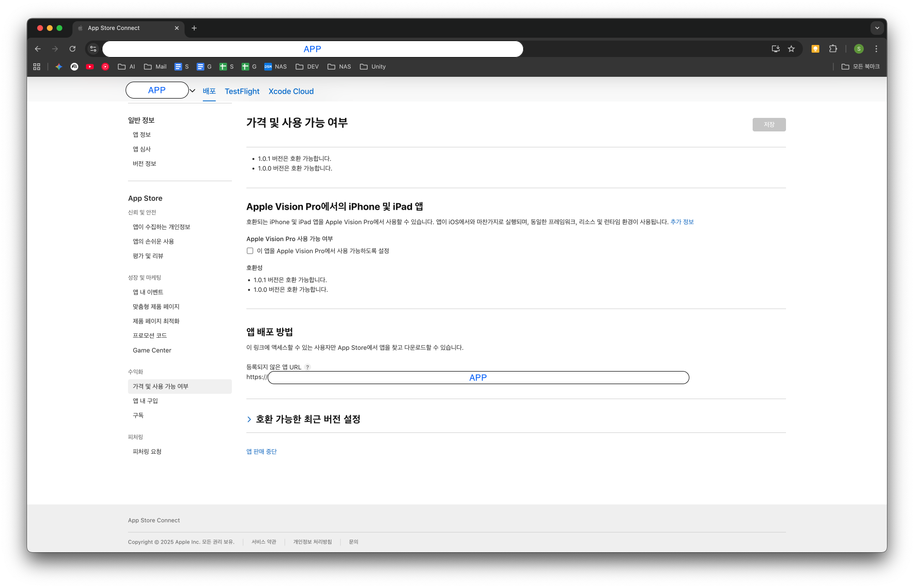The height and width of the screenshot is (588, 914).
Task: Open a new tab with the plus icon
Action: (194, 28)
